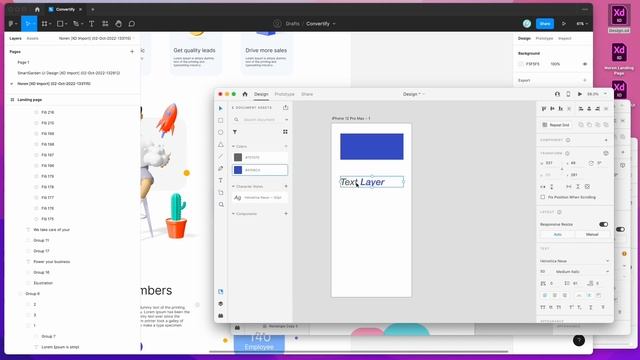Screen dimensions: 640x360
Task: Add color to XD document assets
Action: [286, 146]
